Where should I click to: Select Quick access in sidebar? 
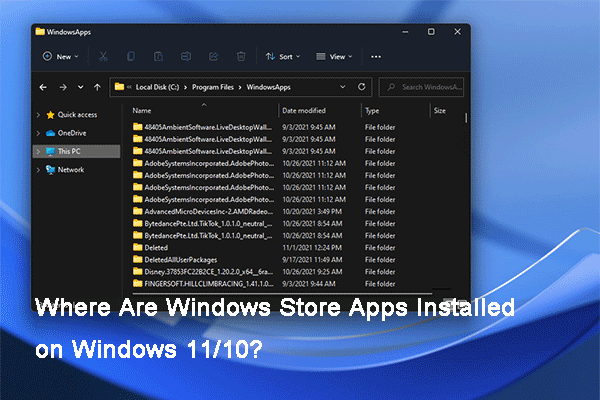point(77,114)
